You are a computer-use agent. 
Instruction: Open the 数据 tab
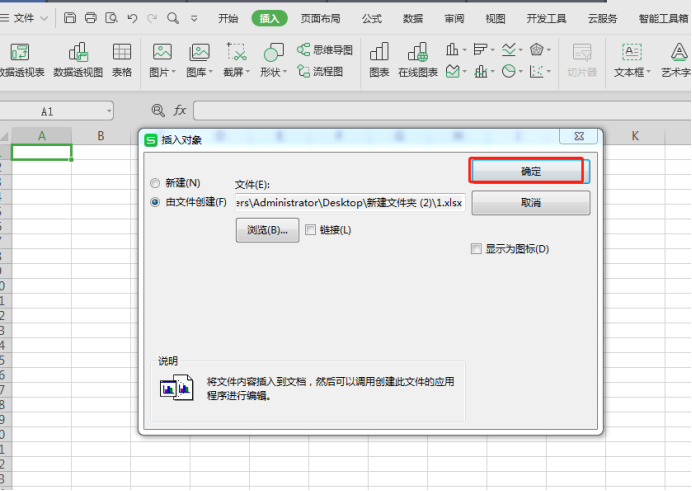413,19
